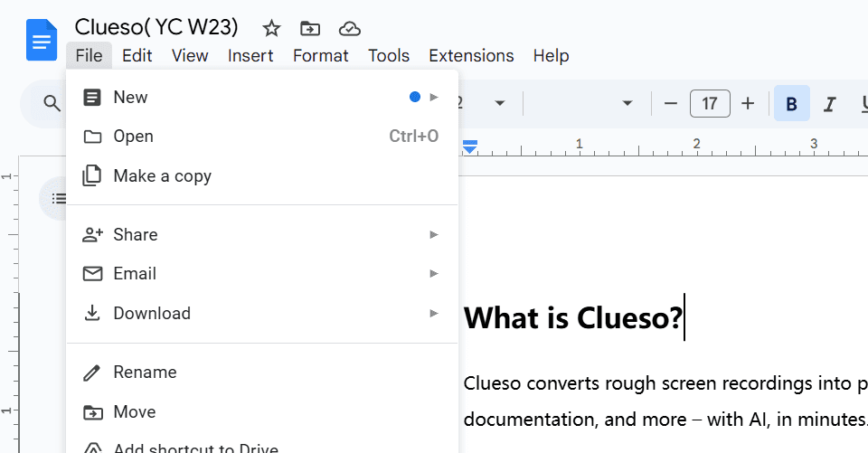The image size is (868, 453).
Task: Click the Share person-plus icon
Action: click(92, 235)
